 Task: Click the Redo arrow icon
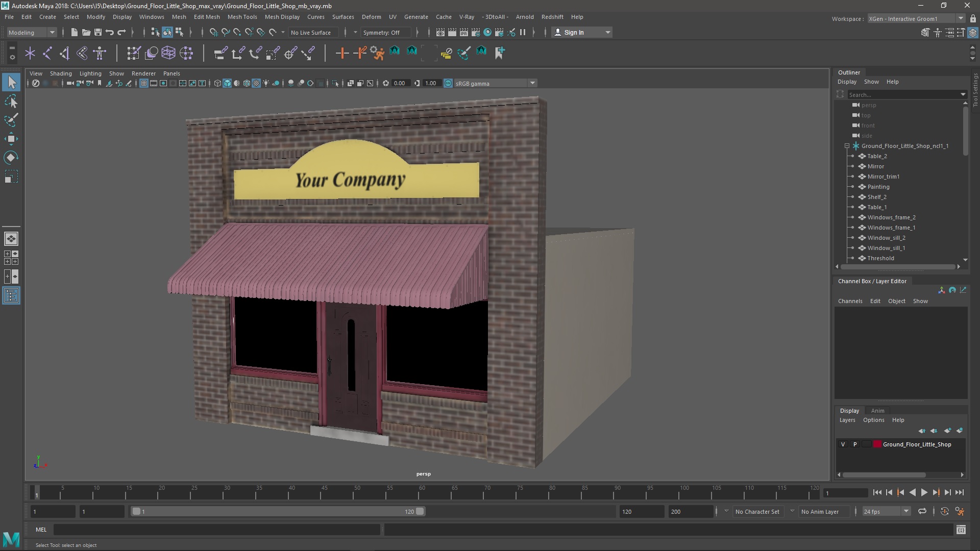[x=121, y=32]
